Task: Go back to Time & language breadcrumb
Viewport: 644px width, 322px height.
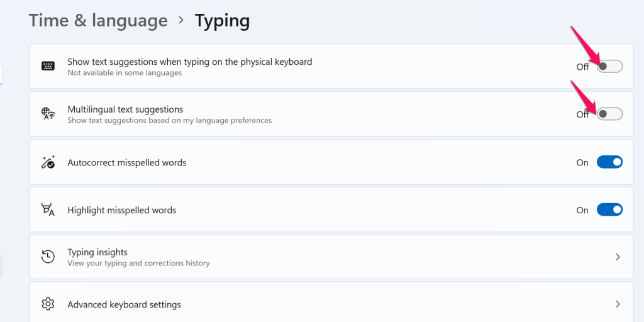Action: pos(98,20)
